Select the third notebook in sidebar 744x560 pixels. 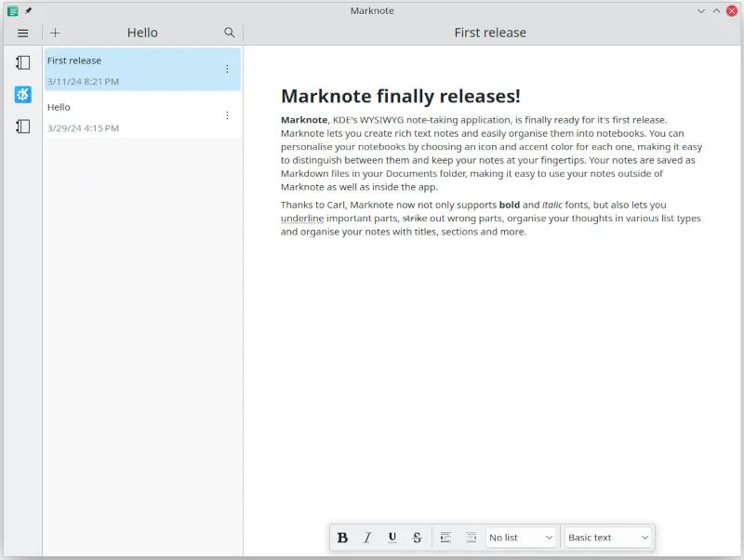click(x=23, y=126)
